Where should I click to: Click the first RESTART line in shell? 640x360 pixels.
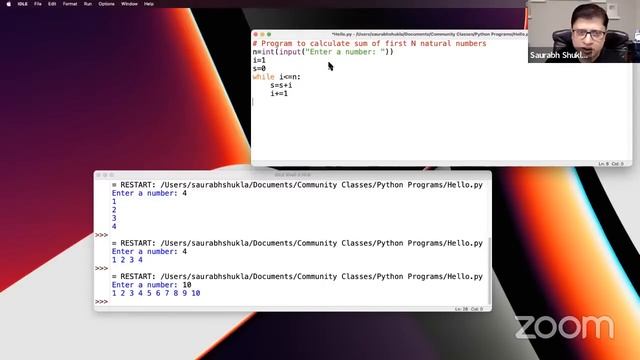pos(297,185)
